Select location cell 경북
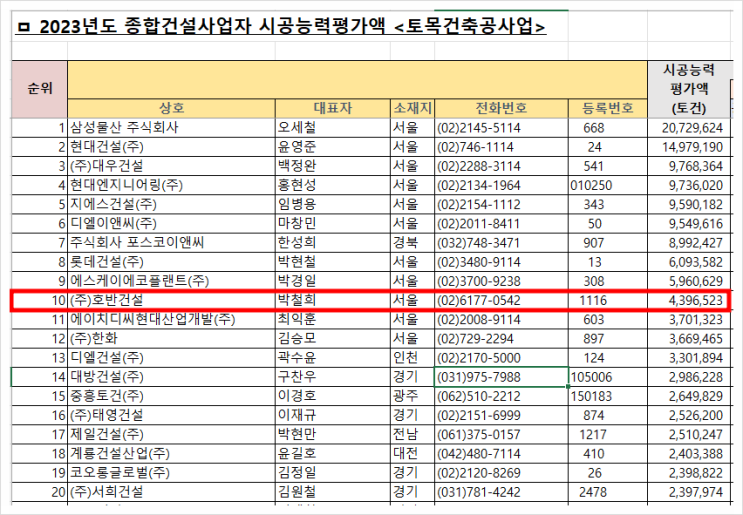This screenshot has width=743, height=515. tap(412, 243)
